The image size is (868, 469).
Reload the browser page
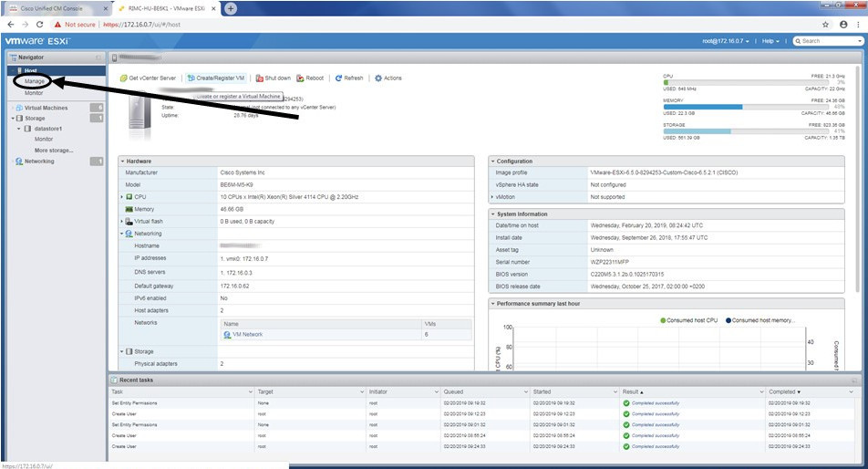pos(39,25)
